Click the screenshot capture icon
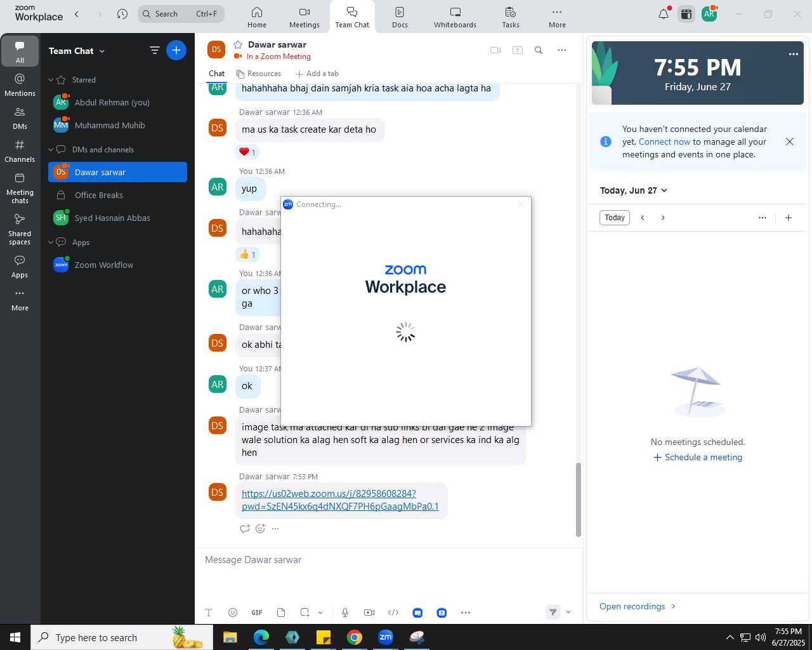Viewport: 812px width, 650px height. tap(305, 613)
